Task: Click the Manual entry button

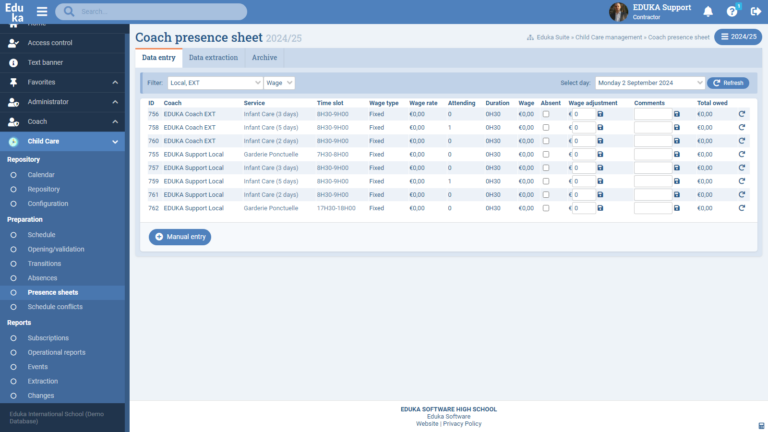Action: tap(180, 237)
